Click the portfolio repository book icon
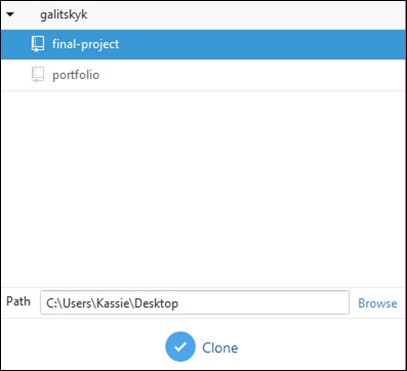The image size is (407, 371). point(38,75)
